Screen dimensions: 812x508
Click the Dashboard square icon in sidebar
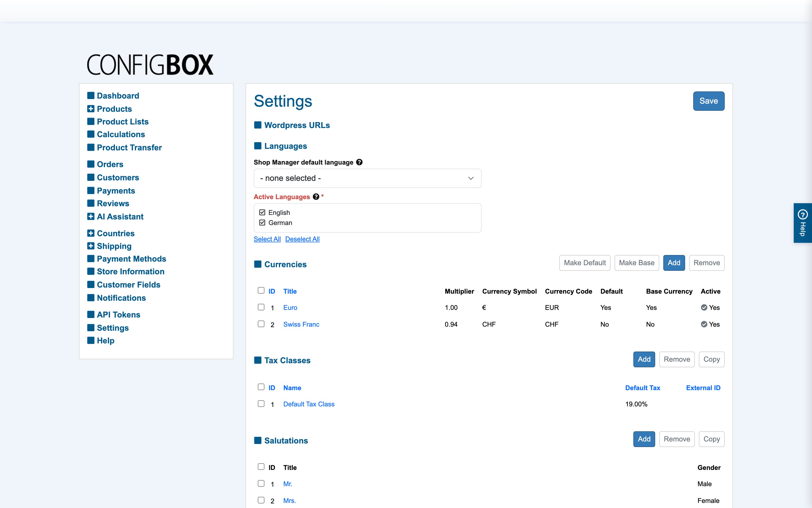[91, 96]
